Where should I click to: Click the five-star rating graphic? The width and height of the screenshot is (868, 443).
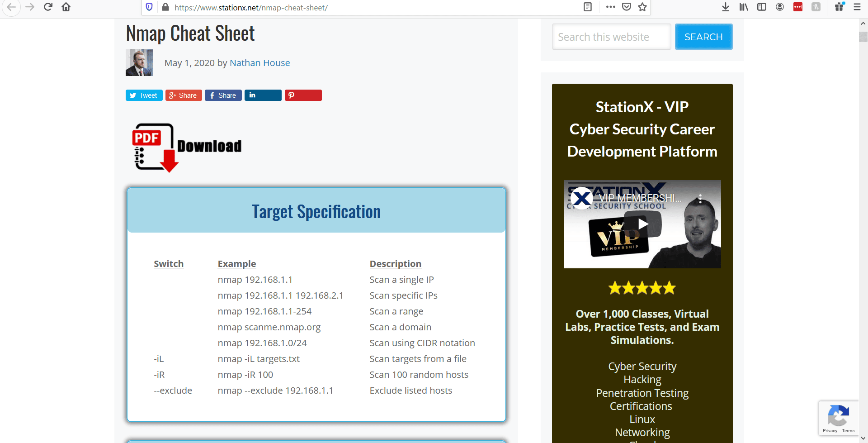coord(642,288)
